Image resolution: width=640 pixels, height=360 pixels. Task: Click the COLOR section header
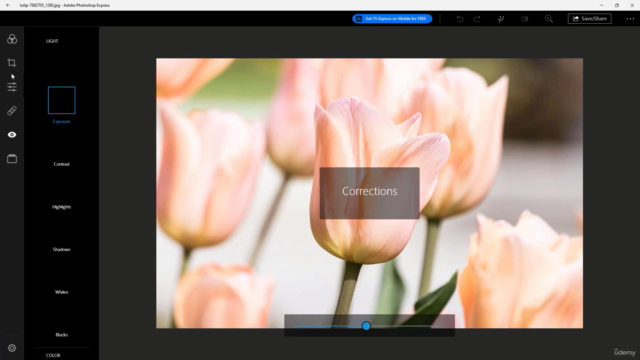(53, 356)
